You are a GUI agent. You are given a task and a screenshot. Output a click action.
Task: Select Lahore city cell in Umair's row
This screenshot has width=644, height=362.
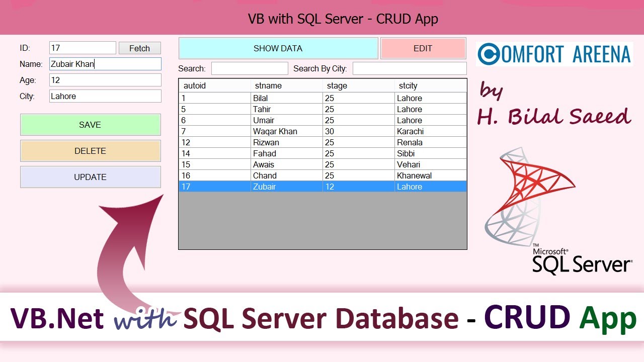[x=431, y=120]
